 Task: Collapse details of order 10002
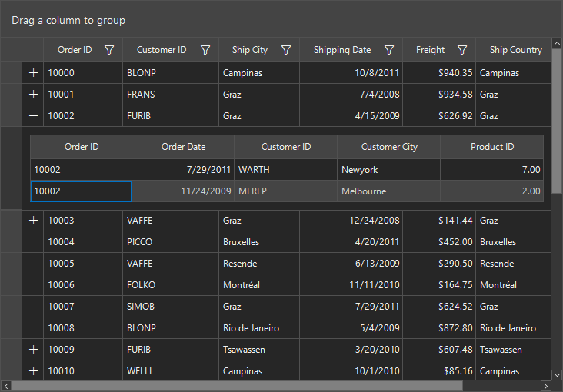(33, 116)
